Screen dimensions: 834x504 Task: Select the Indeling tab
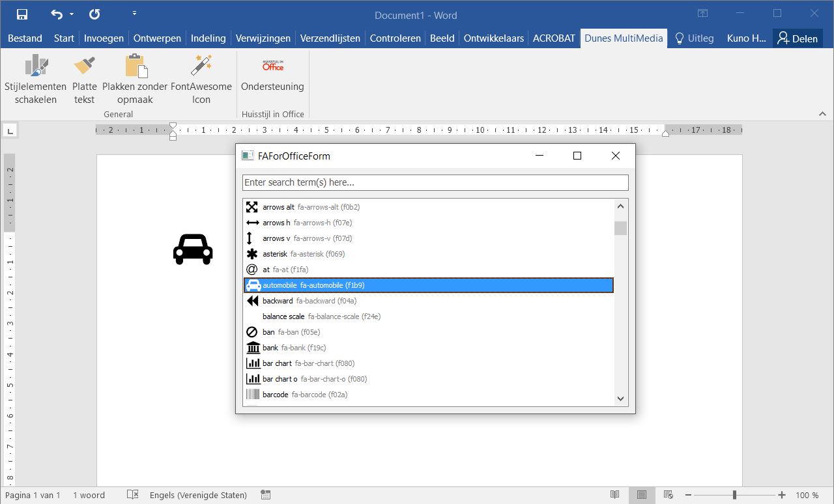click(208, 38)
